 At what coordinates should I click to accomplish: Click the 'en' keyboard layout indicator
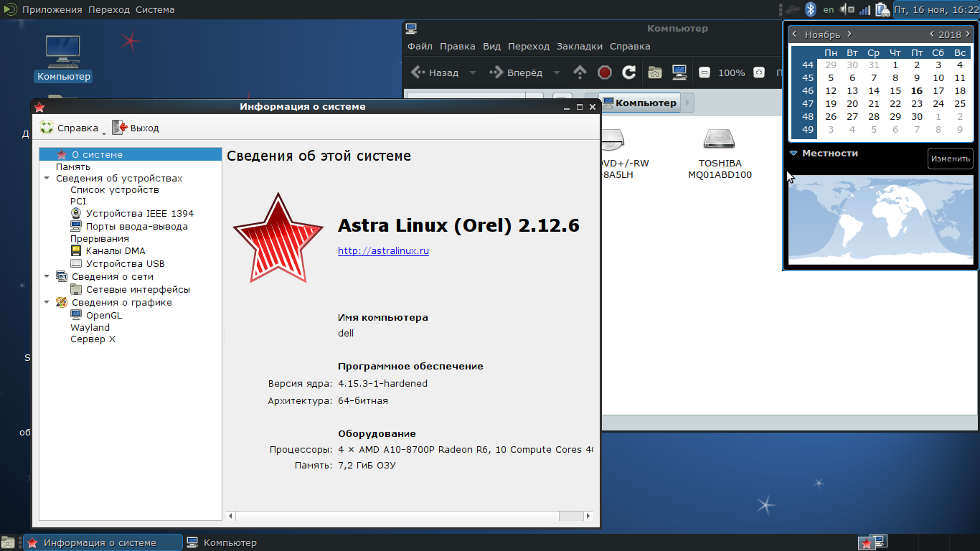[x=829, y=9]
